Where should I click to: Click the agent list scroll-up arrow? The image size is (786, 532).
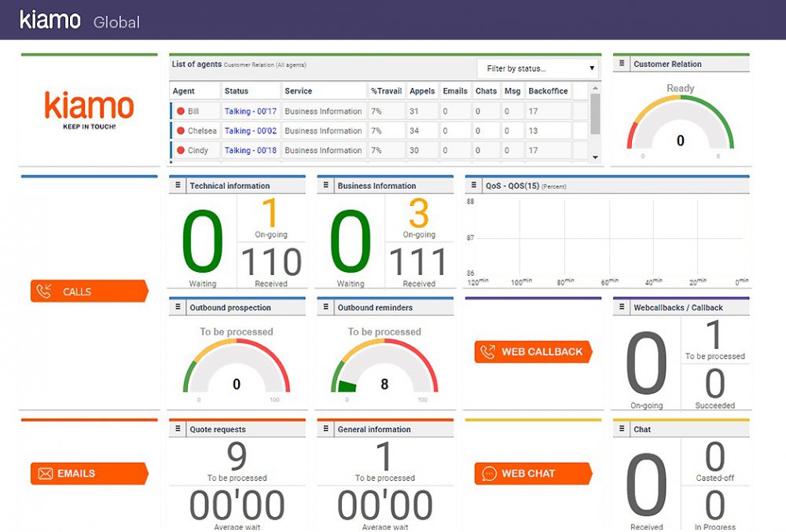point(595,88)
